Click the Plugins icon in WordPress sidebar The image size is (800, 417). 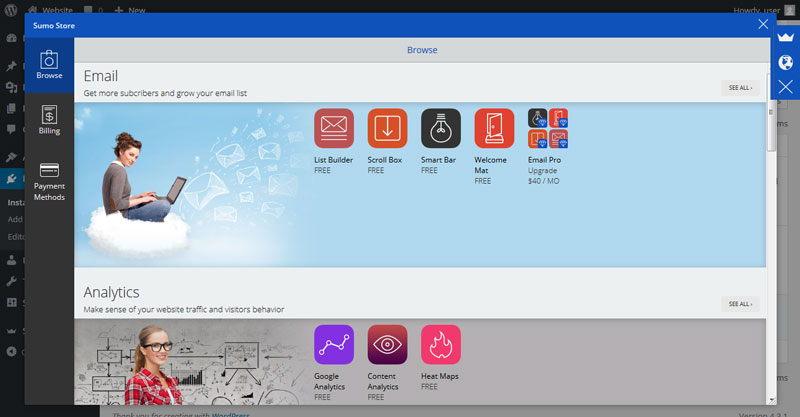pyautogui.click(x=11, y=179)
